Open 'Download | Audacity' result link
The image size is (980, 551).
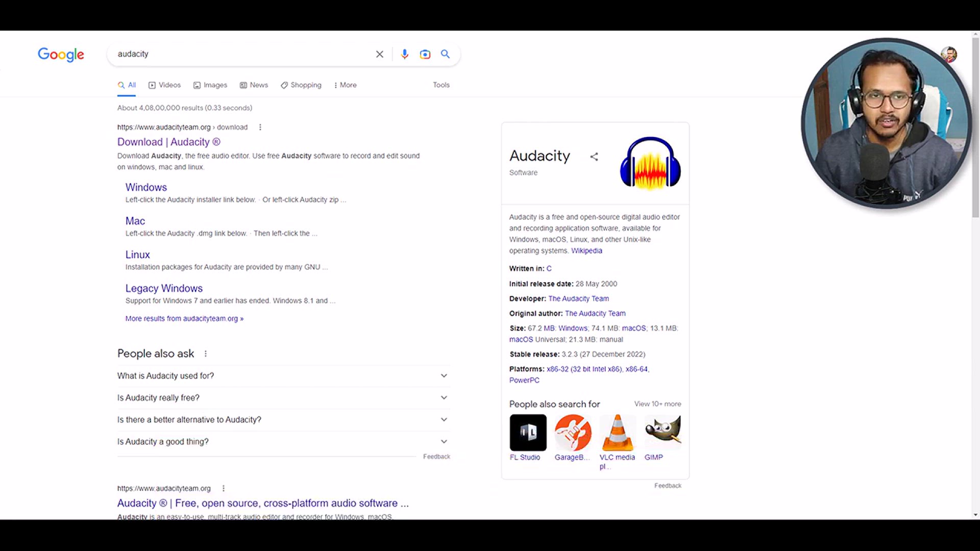(169, 142)
